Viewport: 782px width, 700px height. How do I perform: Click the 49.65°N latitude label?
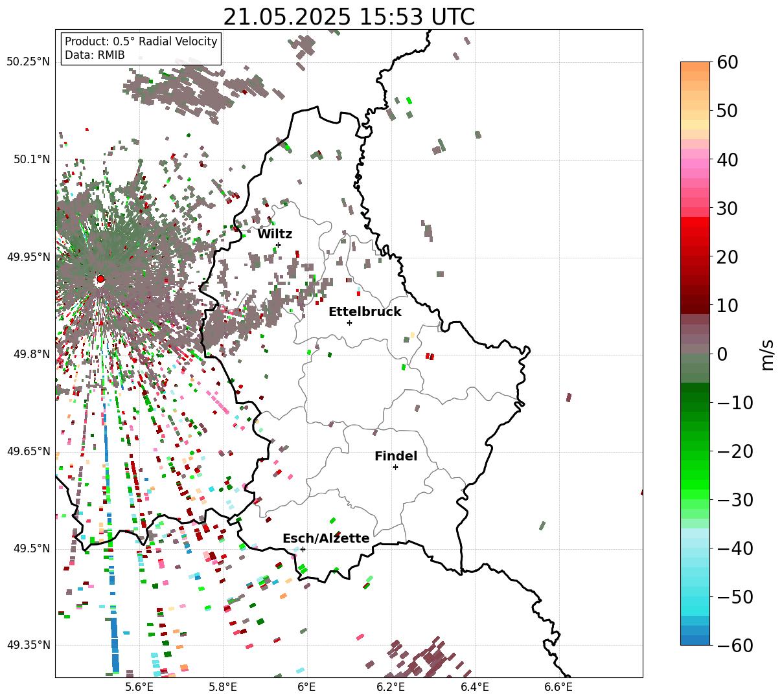29,451
